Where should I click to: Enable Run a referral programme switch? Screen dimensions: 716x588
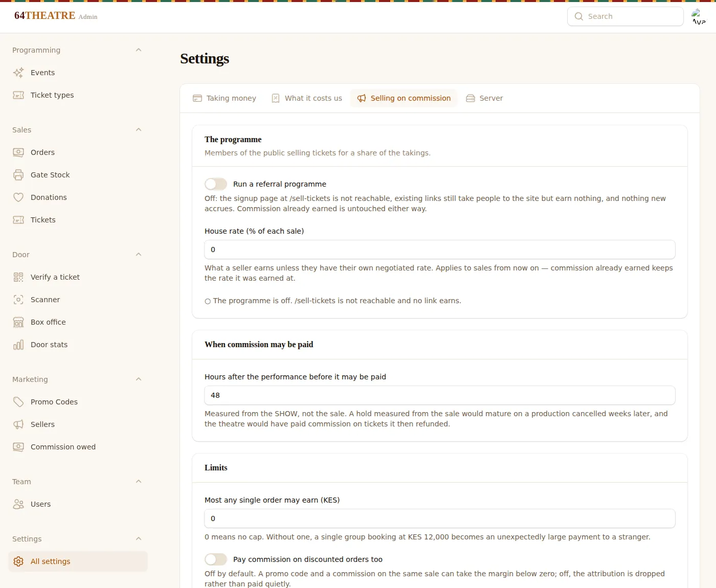(x=216, y=184)
